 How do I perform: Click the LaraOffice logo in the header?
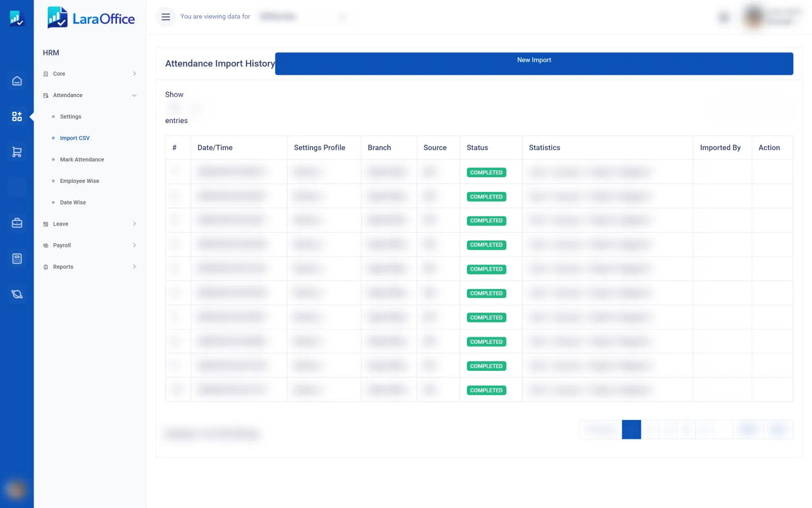(91, 18)
